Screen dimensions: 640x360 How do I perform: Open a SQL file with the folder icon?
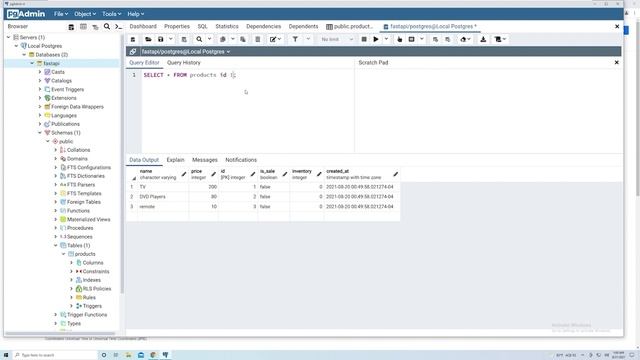[148, 39]
